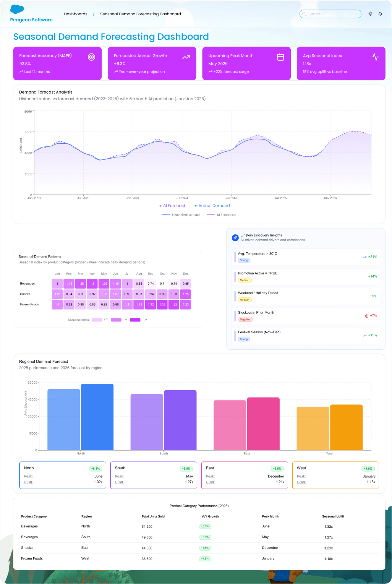Click stockout warning icon next to −7%
The height and width of the screenshot is (584, 392).
pos(366,316)
